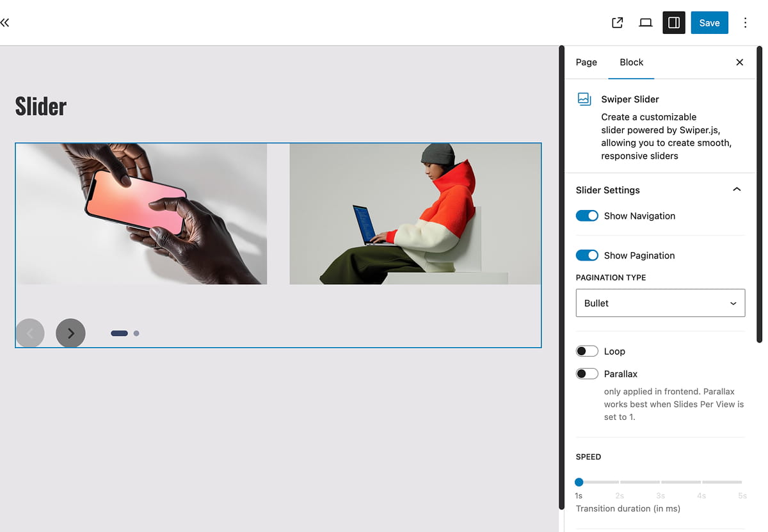This screenshot has width=768, height=532.
Task: Collapse the Slider Settings section
Action: pyautogui.click(x=737, y=189)
